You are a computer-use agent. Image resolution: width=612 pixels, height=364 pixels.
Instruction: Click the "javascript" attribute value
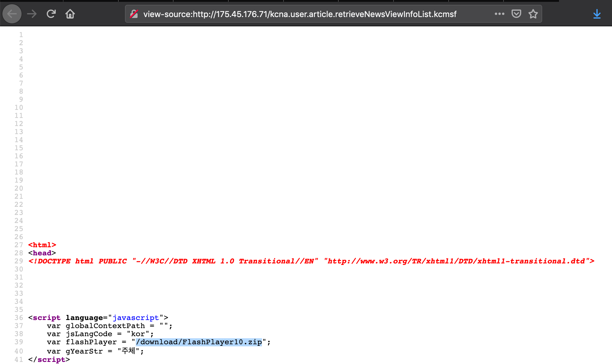(136, 318)
